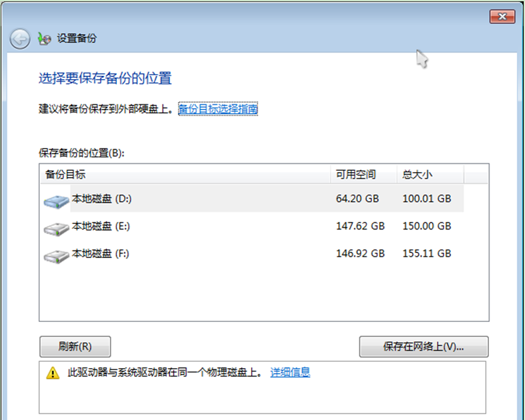Choose 本地磁盘 (F:) in the list
525x420 pixels.
click(101, 253)
